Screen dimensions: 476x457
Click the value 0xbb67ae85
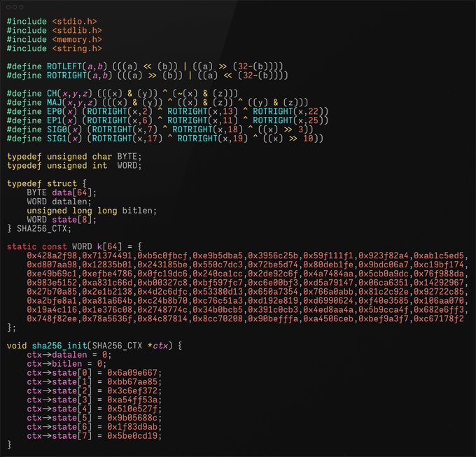pos(132,382)
